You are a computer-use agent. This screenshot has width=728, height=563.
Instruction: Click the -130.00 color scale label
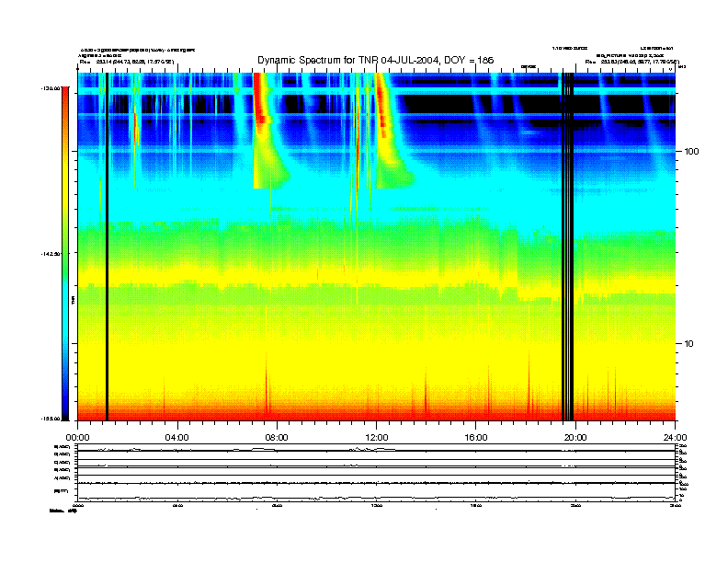tap(51, 87)
